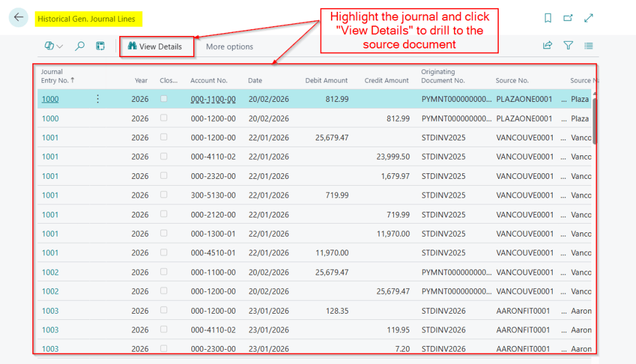Open More options menu
Image resolution: width=636 pixels, height=364 pixels.
(x=229, y=47)
